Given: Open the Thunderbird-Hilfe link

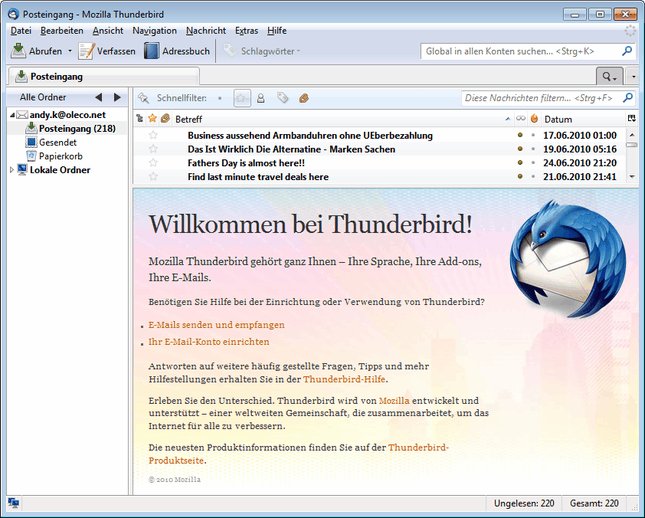Looking at the screenshot, I should pyautogui.click(x=344, y=379).
